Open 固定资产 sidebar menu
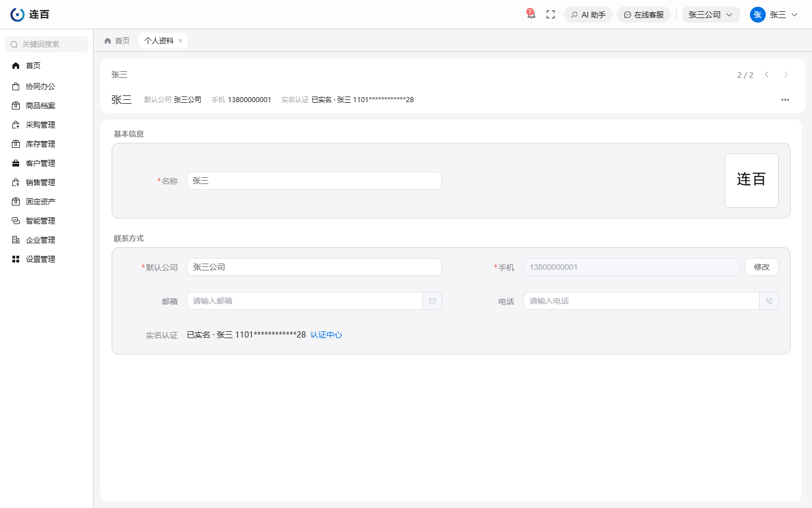The width and height of the screenshot is (812, 508). [x=47, y=202]
